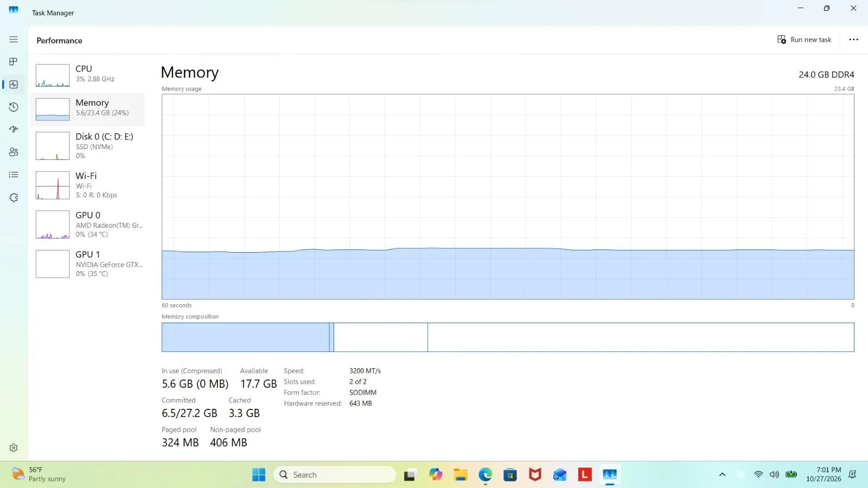Screen dimensions: 868x488
Task: Open Microsoft Edge from the taskbar
Action: [485, 475]
